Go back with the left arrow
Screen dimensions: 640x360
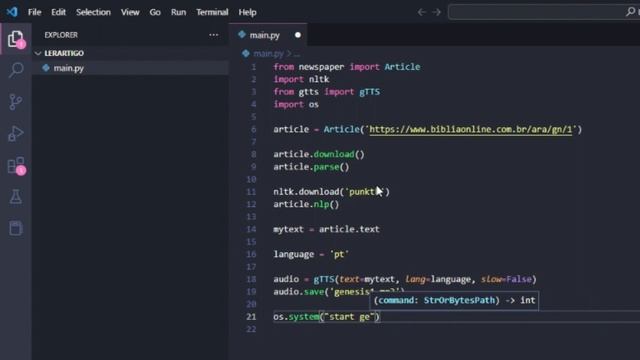422,12
